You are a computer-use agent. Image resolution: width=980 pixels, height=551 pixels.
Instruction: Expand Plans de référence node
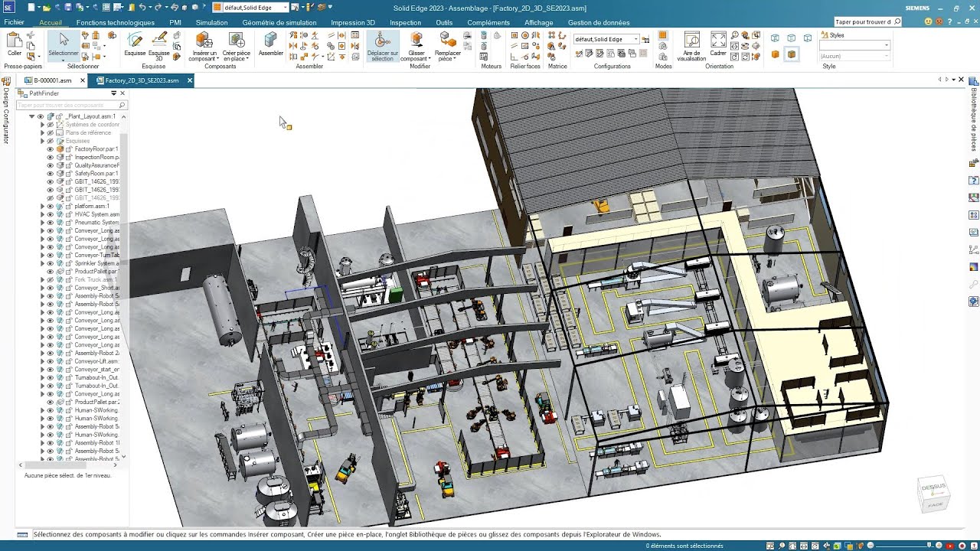pos(42,133)
